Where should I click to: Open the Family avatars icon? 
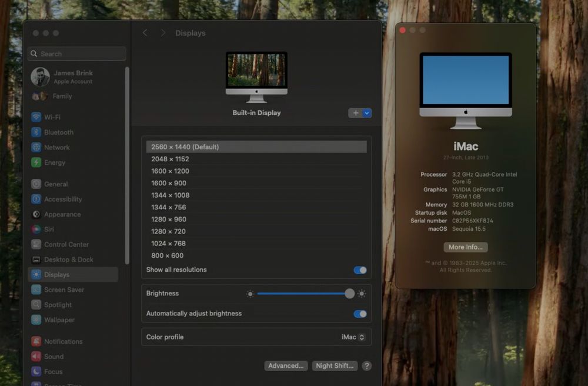[x=39, y=96]
